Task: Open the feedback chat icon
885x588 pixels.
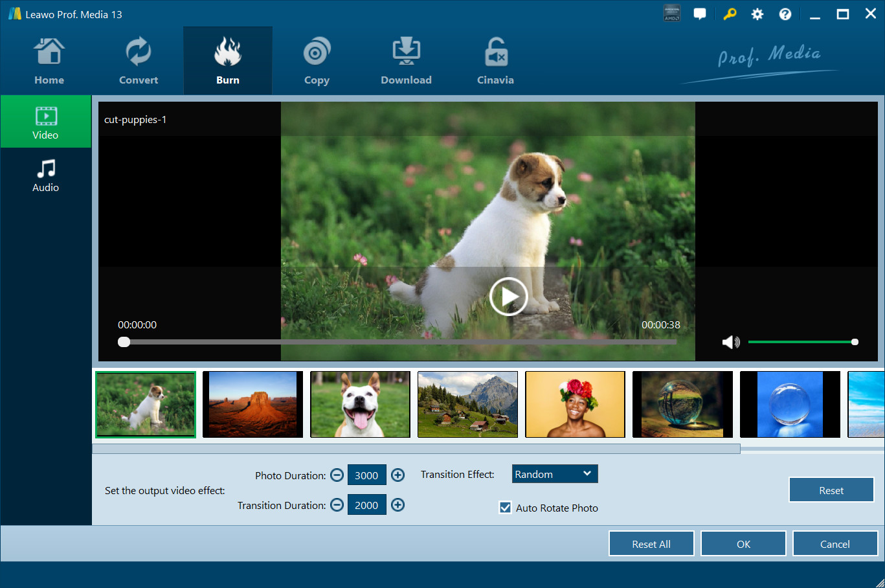Action: tap(700, 13)
